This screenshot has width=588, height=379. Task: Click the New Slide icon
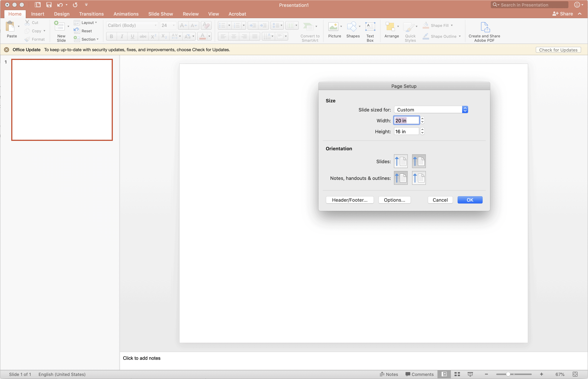[59, 27]
